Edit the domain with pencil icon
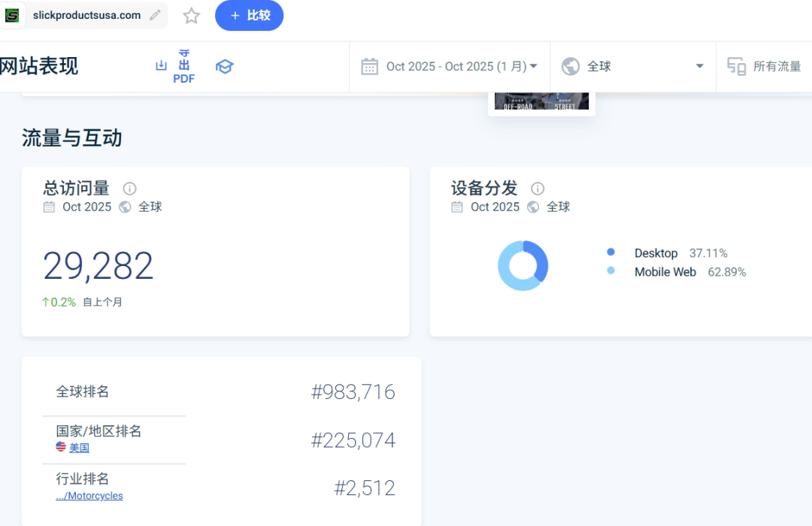 [x=155, y=16]
